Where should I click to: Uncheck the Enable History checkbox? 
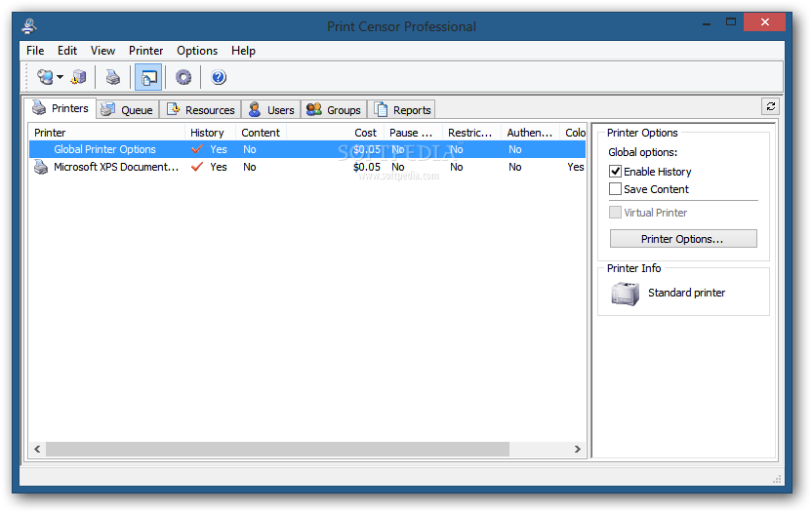click(615, 172)
